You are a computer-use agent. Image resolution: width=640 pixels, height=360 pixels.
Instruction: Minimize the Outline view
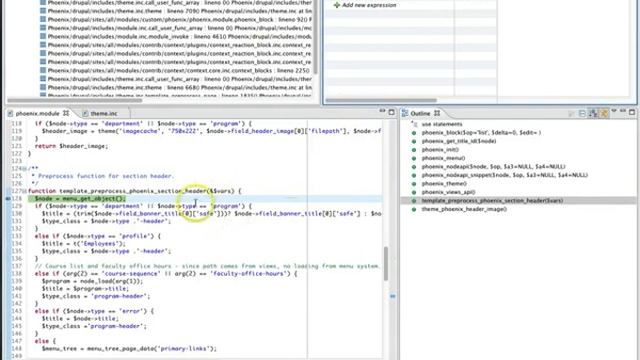pyautogui.click(x=623, y=111)
